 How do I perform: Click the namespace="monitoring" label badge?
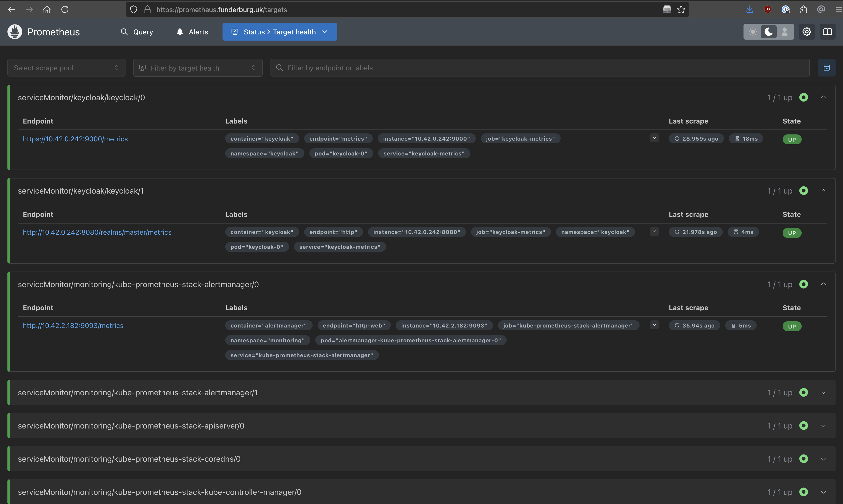click(x=268, y=340)
